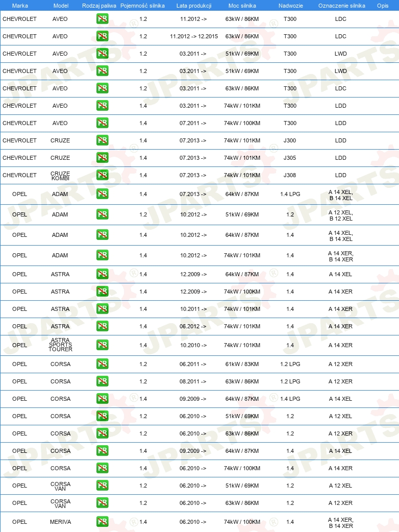Select the '07.2011 ->' date cell
Image resolution: width=399 pixels, height=532 pixels.
pyautogui.click(x=193, y=123)
